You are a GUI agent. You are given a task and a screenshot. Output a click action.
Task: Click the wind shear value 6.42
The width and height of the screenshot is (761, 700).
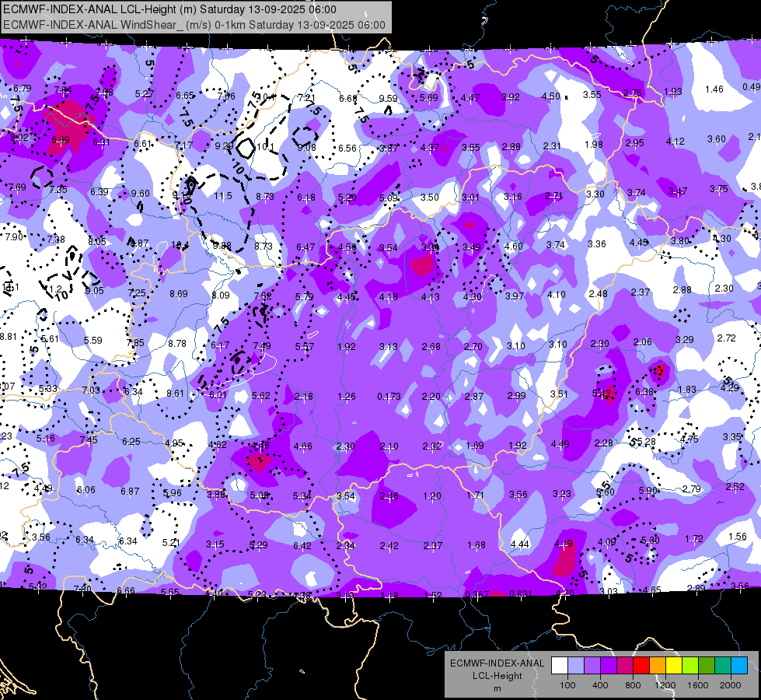[302, 545]
